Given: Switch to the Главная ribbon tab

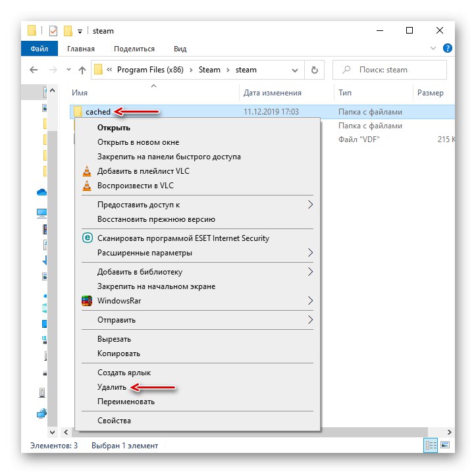Looking at the screenshot, I should tap(81, 49).
